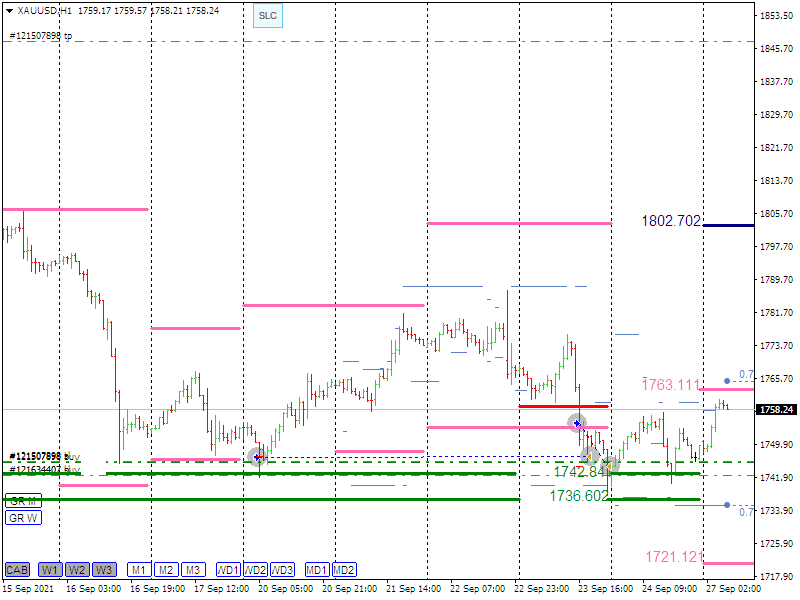Click the WD1 button
The image size is (800, 600).
point(228,570)
